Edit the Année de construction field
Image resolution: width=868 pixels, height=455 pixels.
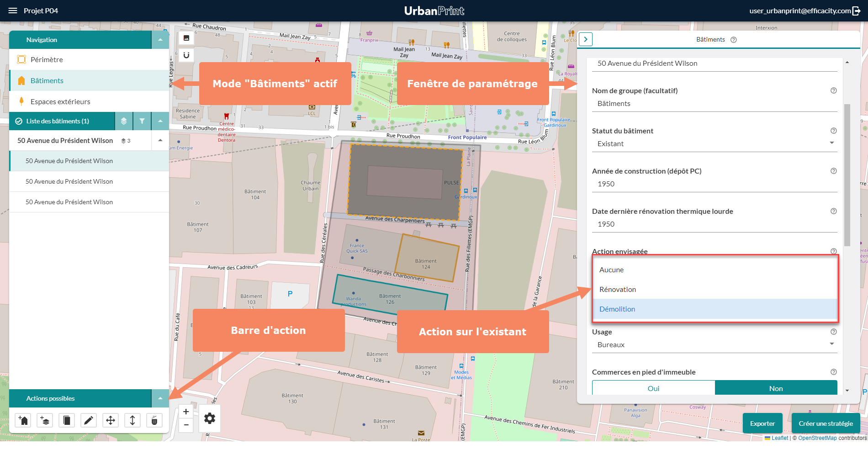[x=715, y=184]
